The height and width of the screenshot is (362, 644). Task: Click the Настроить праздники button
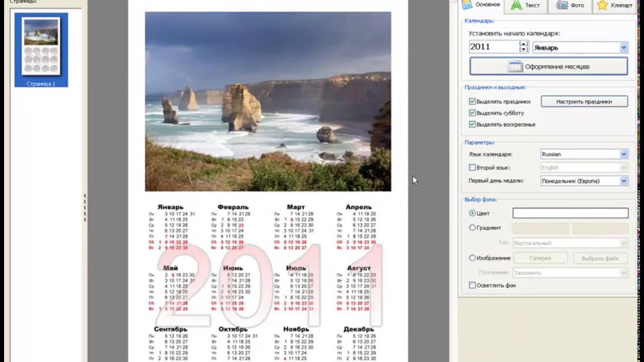[x=584, y=102]
